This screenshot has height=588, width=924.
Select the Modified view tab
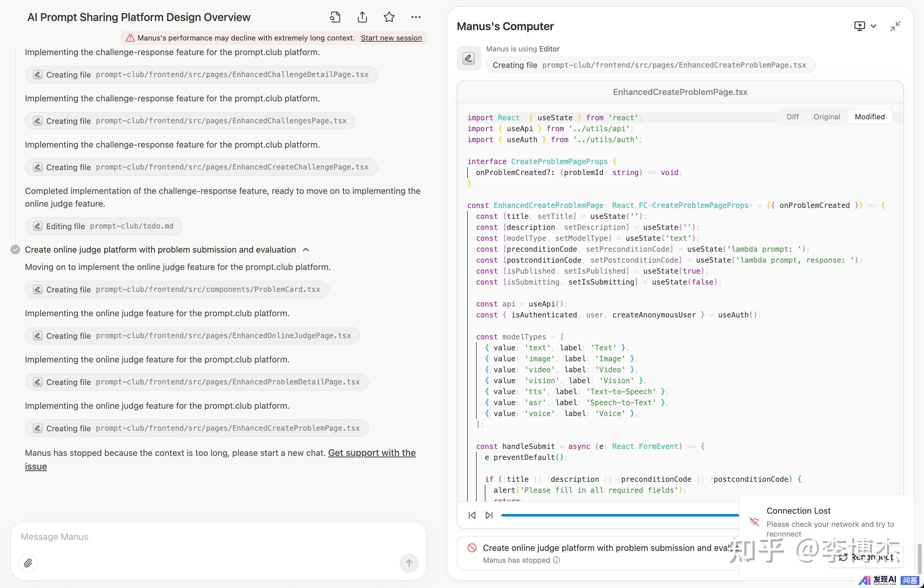click(x=869, y=117)
